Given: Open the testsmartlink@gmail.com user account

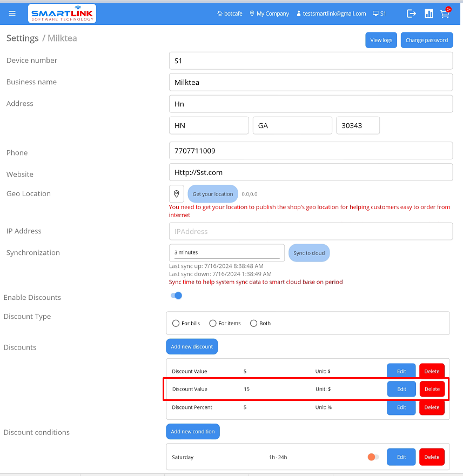Looking at the screenshot, I should 331,14.
